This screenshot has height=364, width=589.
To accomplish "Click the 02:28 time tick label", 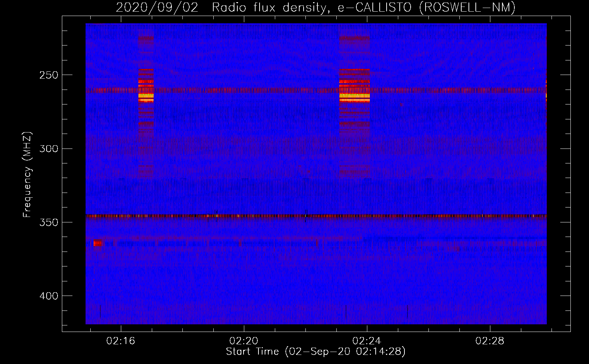I will coord(490,341).
